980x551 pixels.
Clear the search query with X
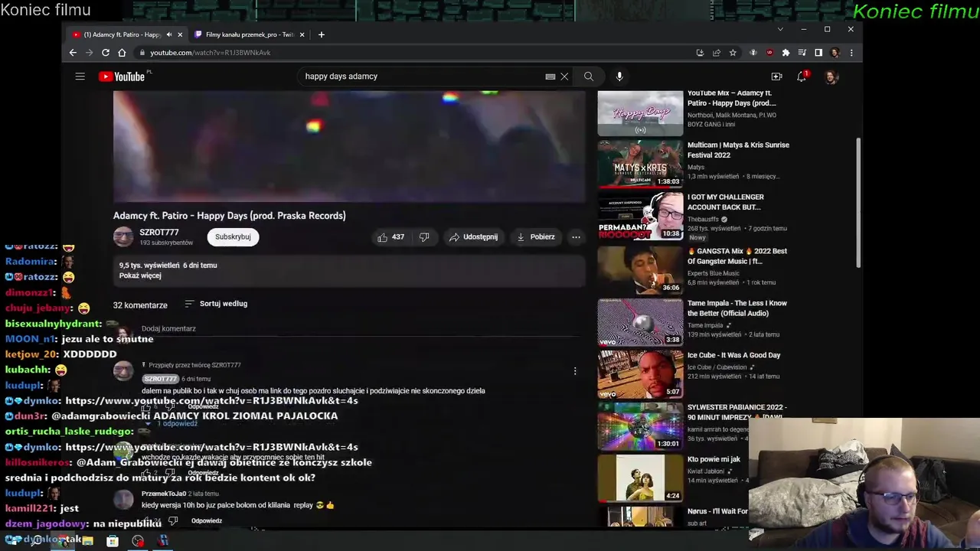(564, 77)
